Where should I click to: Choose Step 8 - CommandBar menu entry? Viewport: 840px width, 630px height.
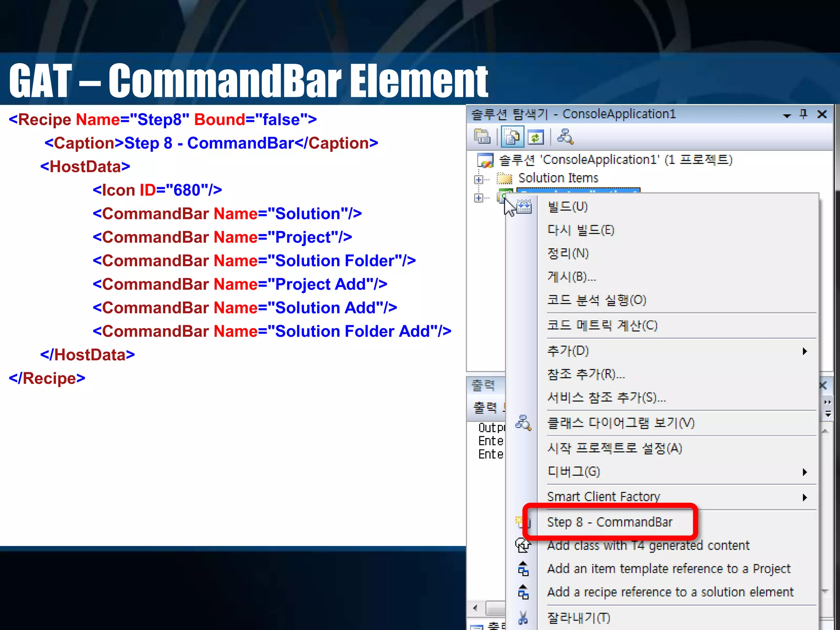(x=610, y=522)
